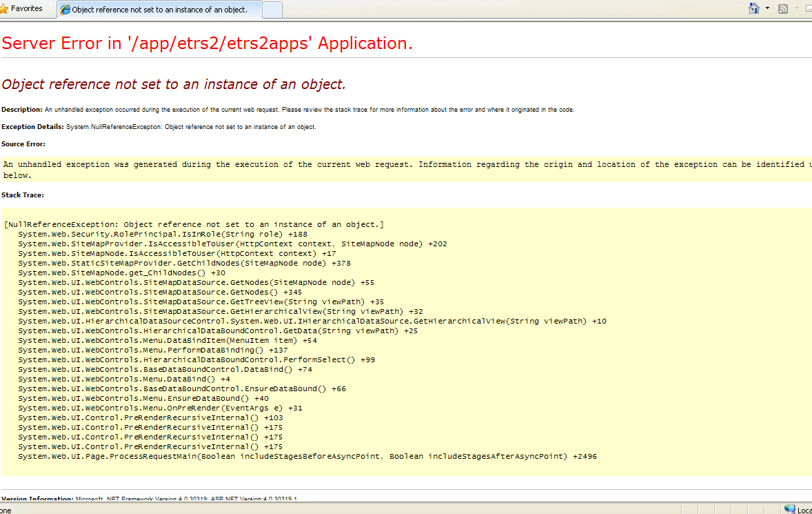Click the 'Stack Trace:' label

pos(23,195)
